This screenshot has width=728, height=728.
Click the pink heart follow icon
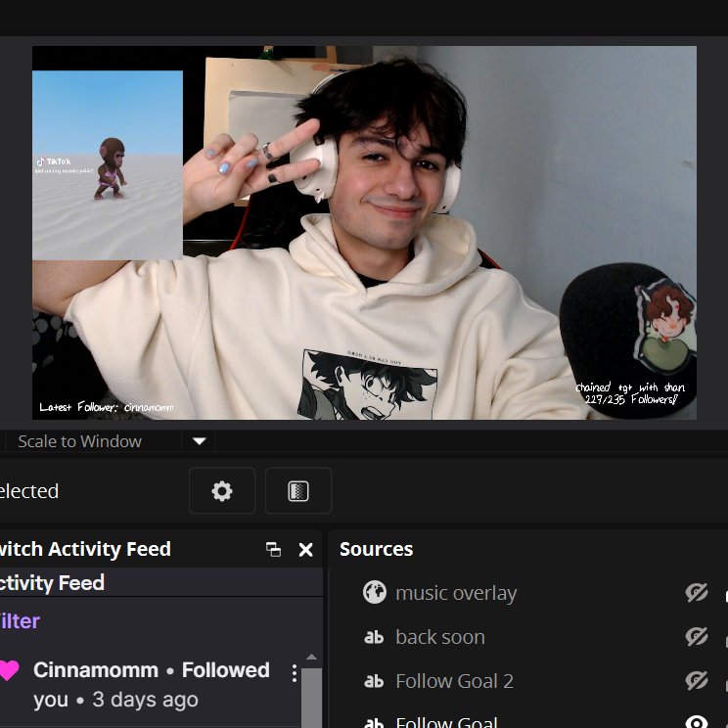click(x=9, y=670)
